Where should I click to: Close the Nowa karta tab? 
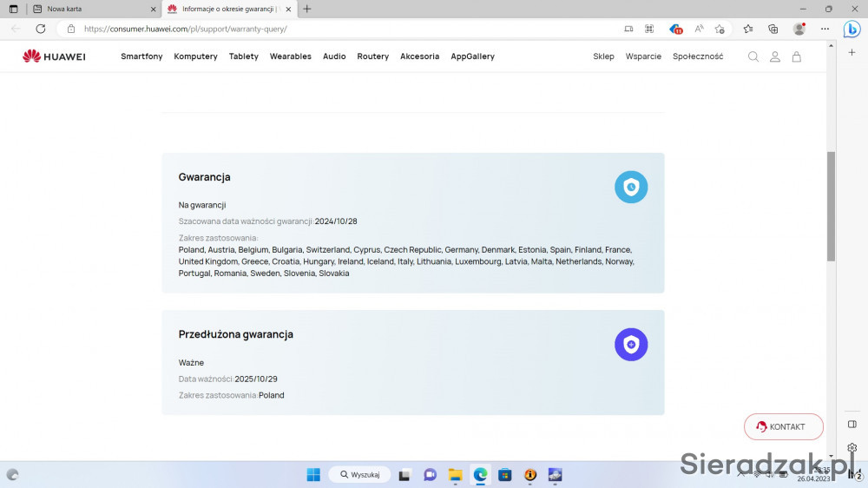(154, 9)
